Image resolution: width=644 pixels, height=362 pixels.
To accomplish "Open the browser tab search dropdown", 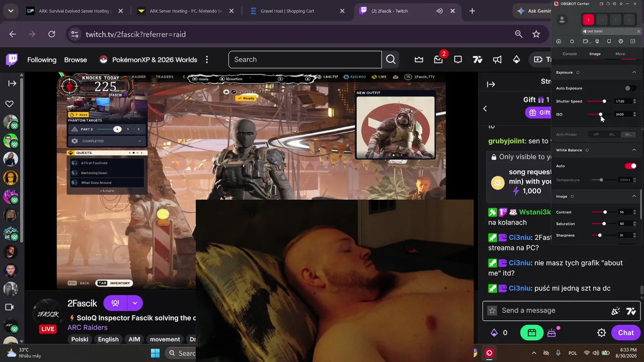I will click(11, 11).
